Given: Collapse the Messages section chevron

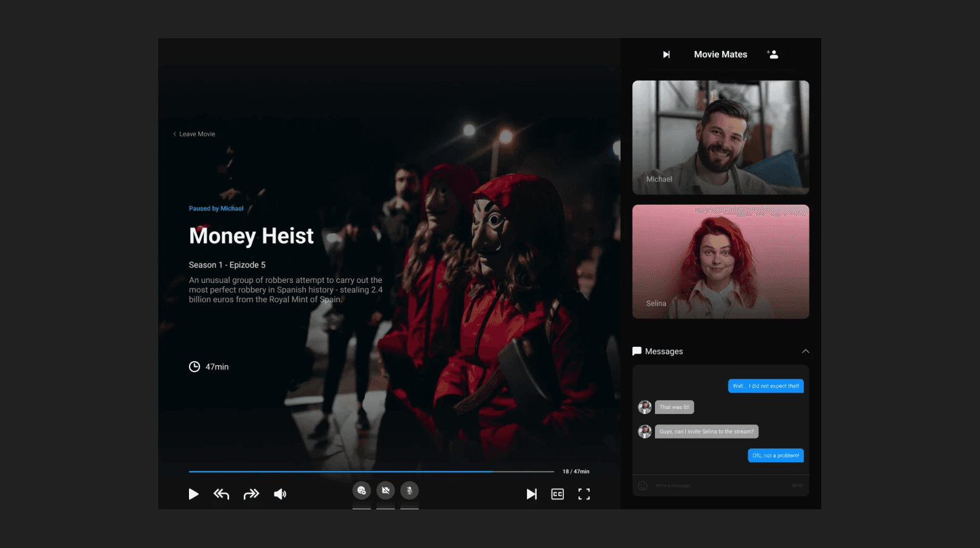Looking at the screenshot, I should click(x=806, y=351).
